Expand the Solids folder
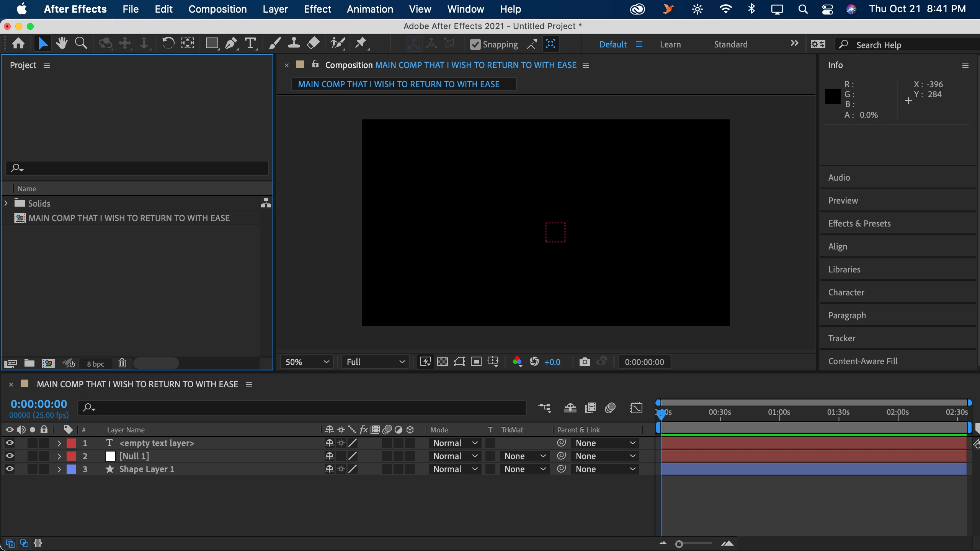Screen dimensions: 980x551 6,203
